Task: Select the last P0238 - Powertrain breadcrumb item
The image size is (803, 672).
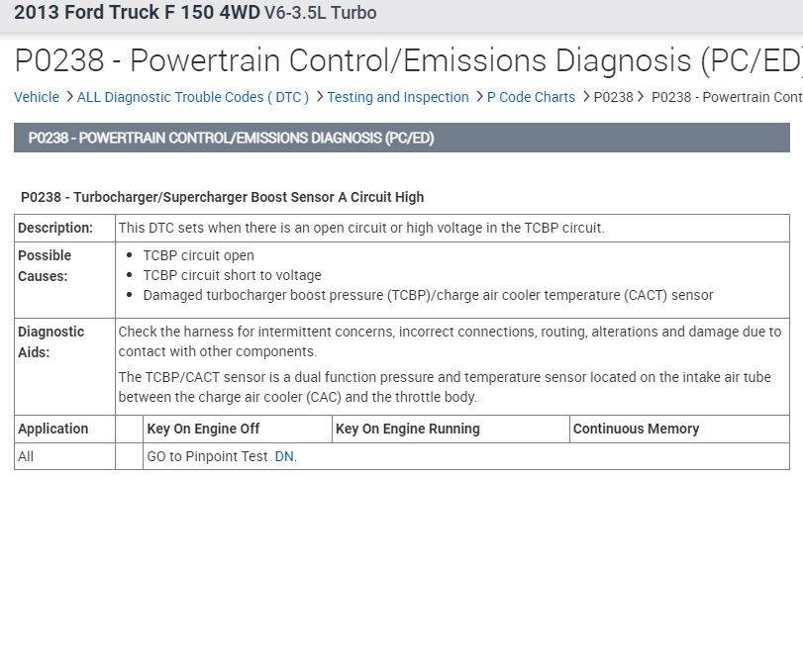Action: pos(726,97)
